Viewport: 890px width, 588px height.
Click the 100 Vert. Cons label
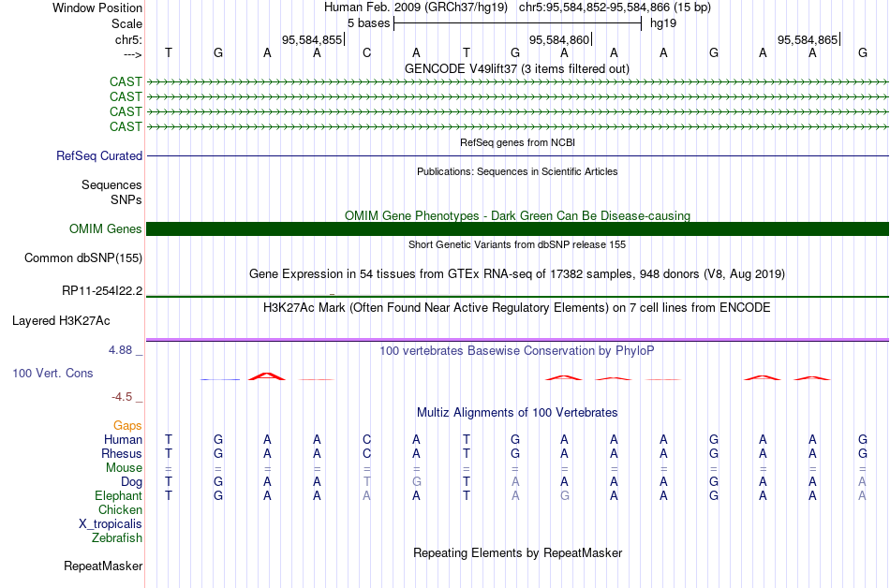point(52,373)
